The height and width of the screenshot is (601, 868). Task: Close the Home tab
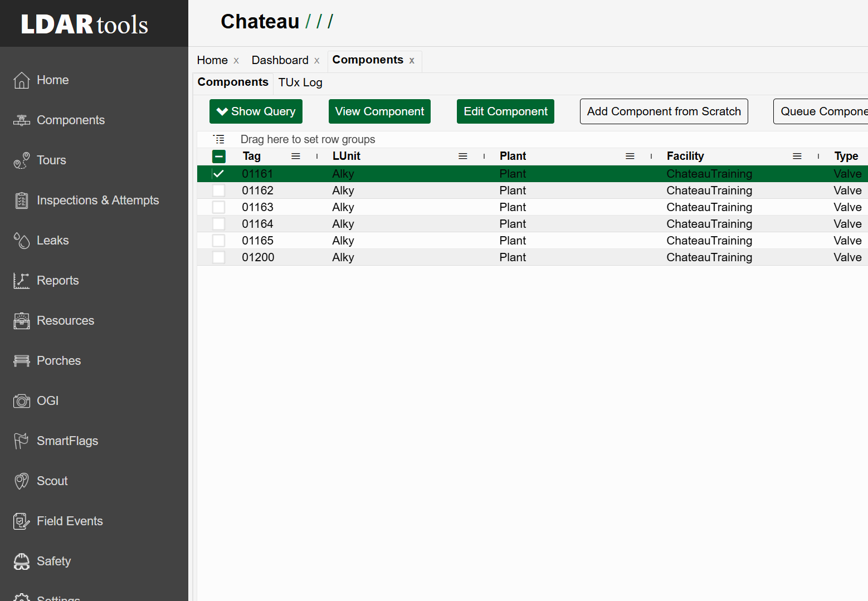(236, 61)
